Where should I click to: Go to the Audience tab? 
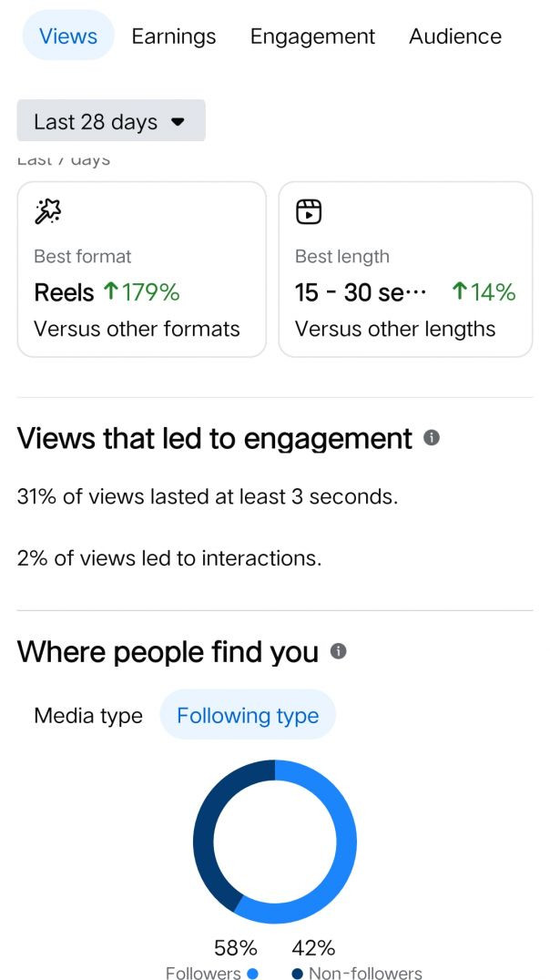tap(455, 36)
